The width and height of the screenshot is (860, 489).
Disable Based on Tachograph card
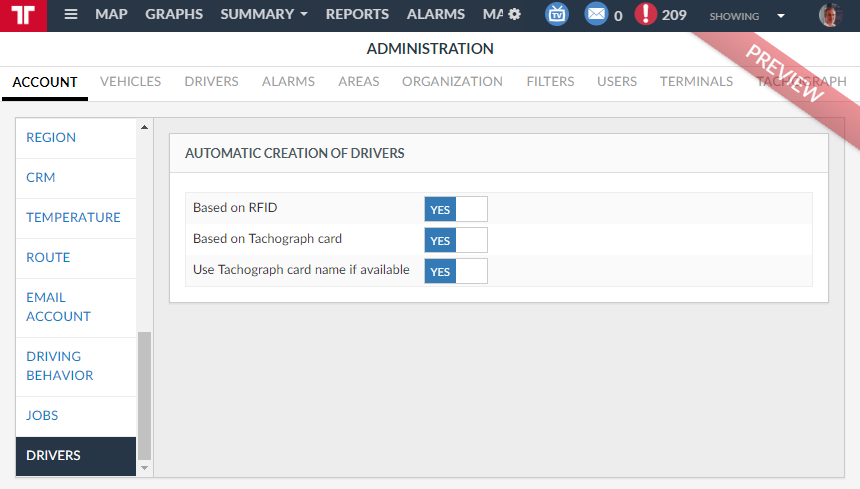456,240
